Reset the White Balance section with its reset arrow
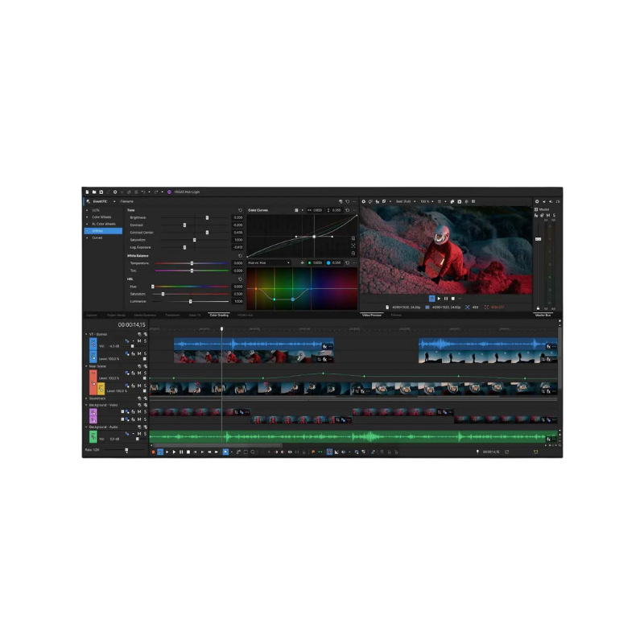The image size is (644, 644). (238, 256)
